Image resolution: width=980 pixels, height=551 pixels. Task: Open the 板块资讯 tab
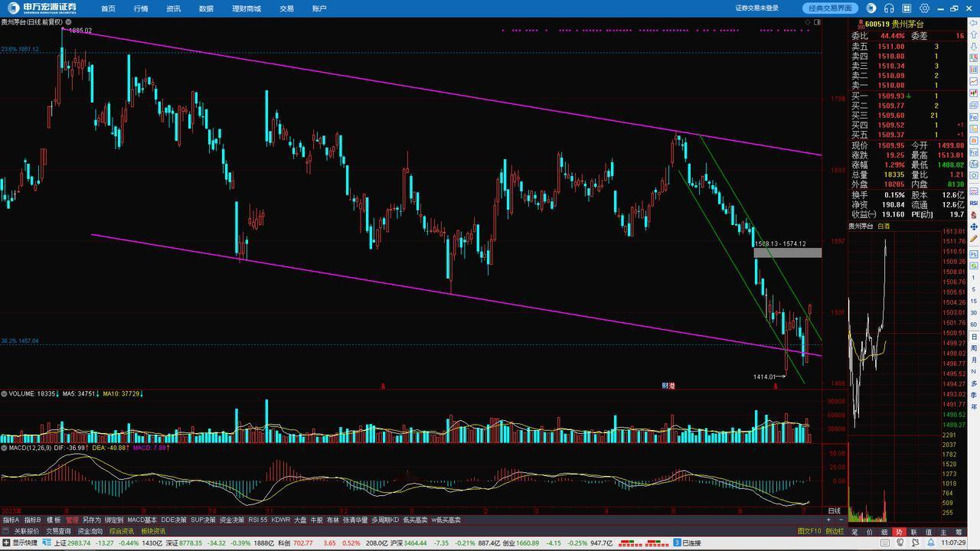pos(153,531)
